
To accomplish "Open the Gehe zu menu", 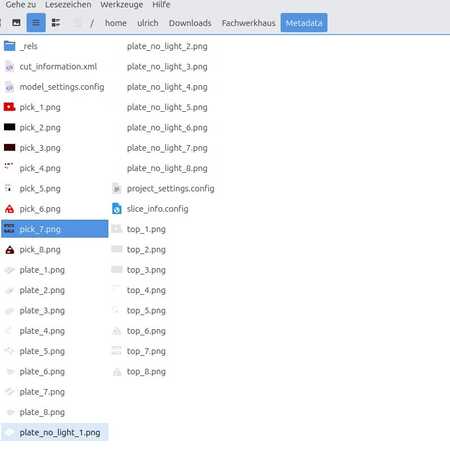I will 21,5.
